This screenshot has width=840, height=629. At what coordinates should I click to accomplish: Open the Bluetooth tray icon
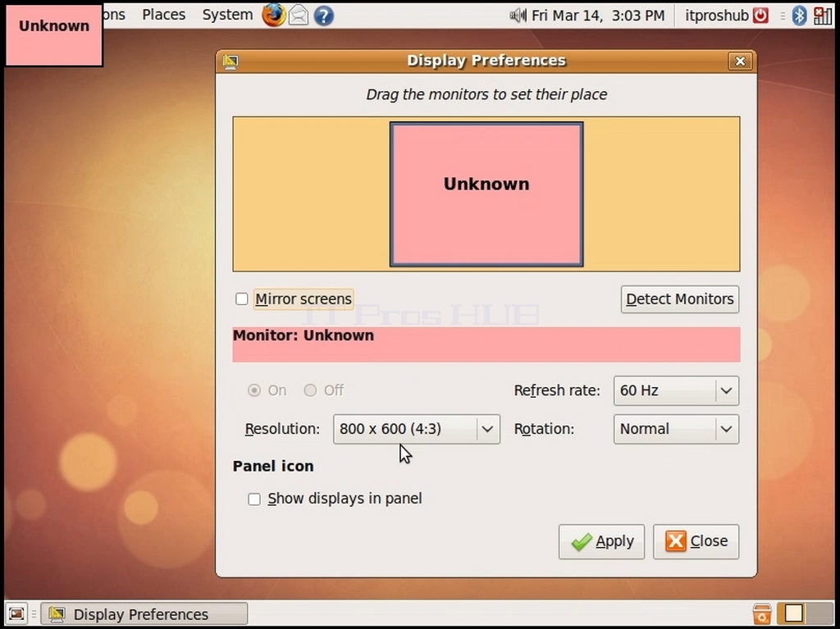click(799, 16)
